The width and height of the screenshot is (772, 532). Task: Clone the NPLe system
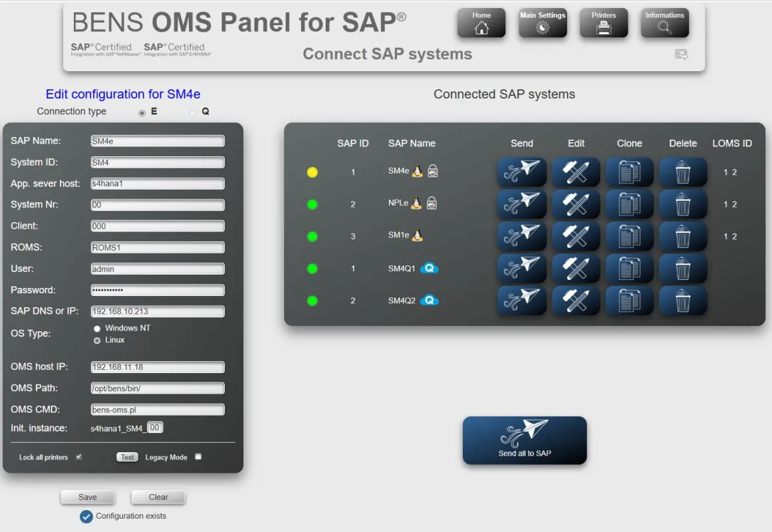click(629, 204)
